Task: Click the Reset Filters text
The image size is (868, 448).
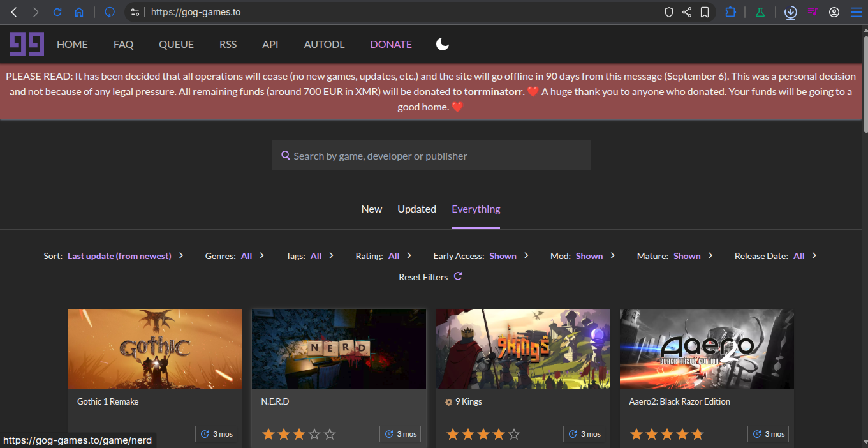Action: coord(423,277)
